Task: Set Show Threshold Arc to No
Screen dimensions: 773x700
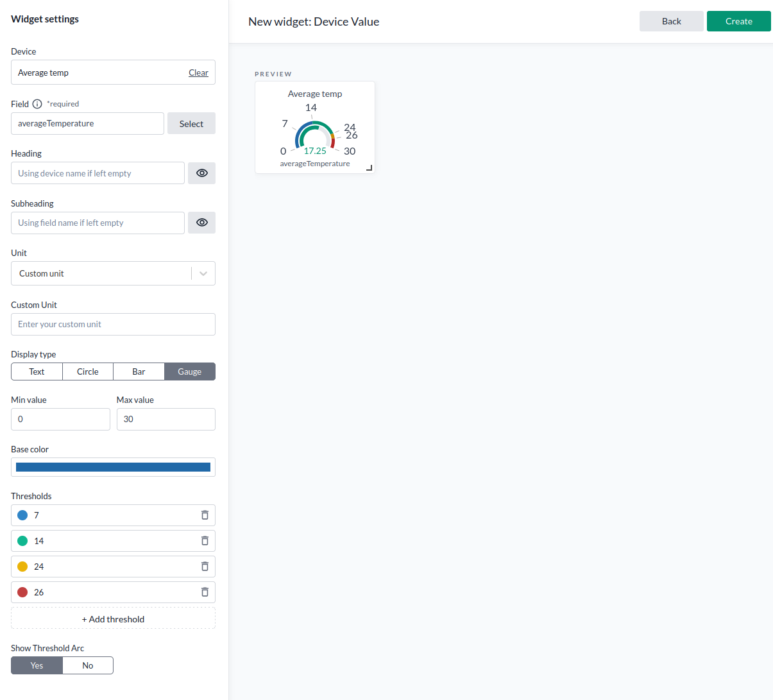Action: coord(88,665)
